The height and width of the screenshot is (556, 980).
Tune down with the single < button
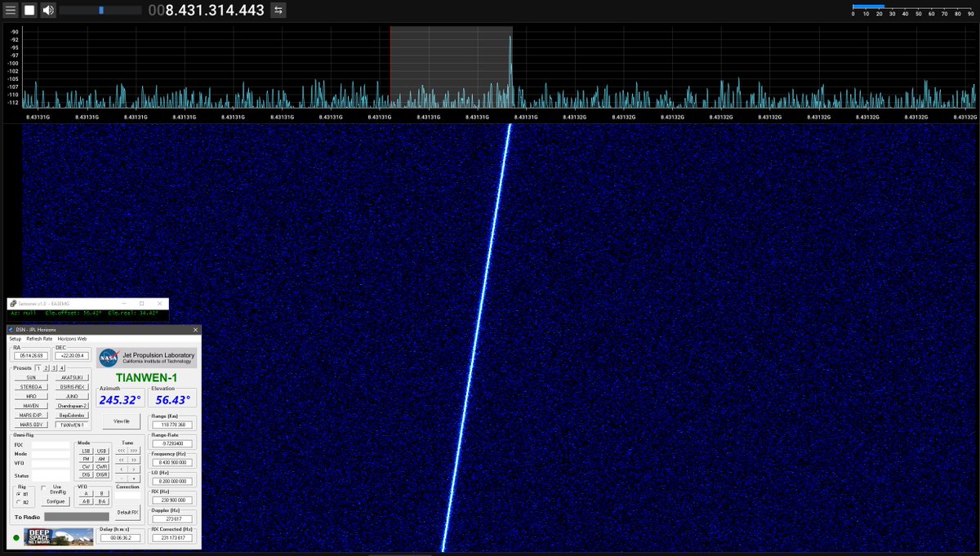pos(121,469)
